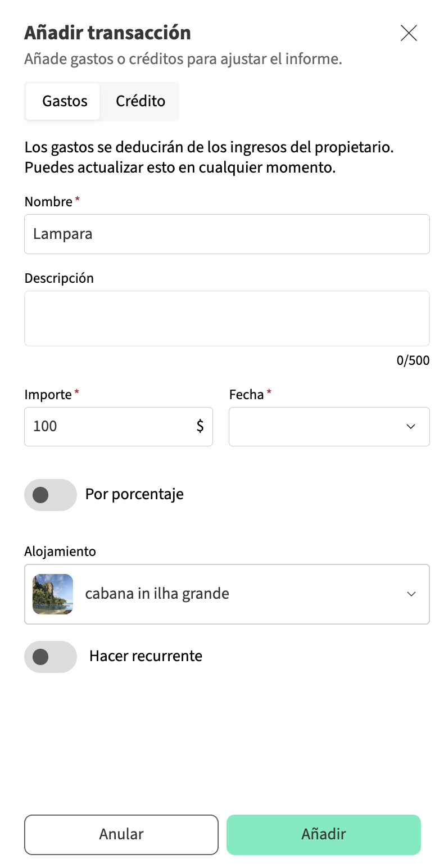Switch to the Gastos tab
Image resolution: width=444 pixels, height=868 pixels.
click(65, 101)
